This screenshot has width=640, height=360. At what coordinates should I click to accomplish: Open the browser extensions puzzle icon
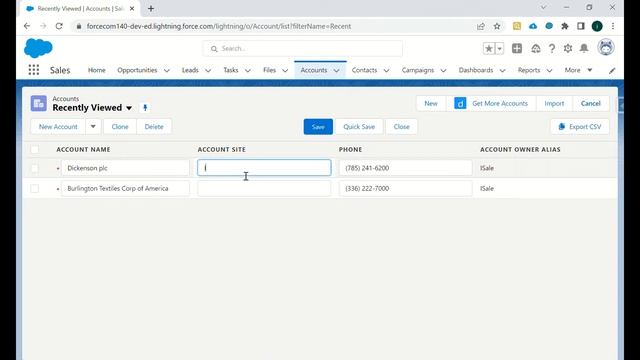tap(564, 26)
